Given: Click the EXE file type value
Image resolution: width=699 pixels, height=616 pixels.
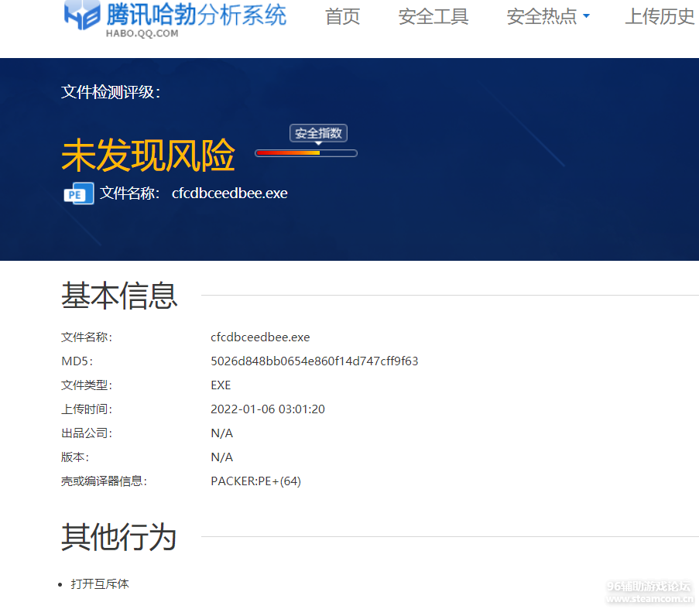Looking at the screenshot, I should (x=221, y=385).
